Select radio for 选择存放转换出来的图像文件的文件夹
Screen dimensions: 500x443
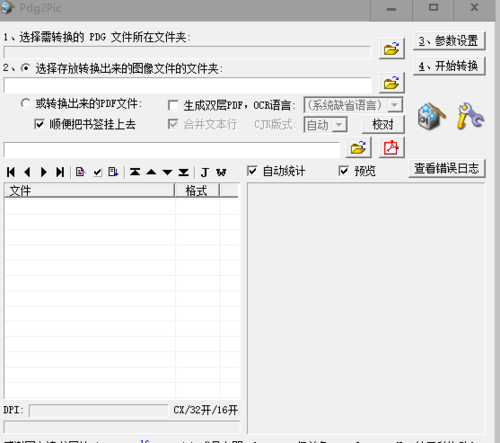click(x=25, y=68)
